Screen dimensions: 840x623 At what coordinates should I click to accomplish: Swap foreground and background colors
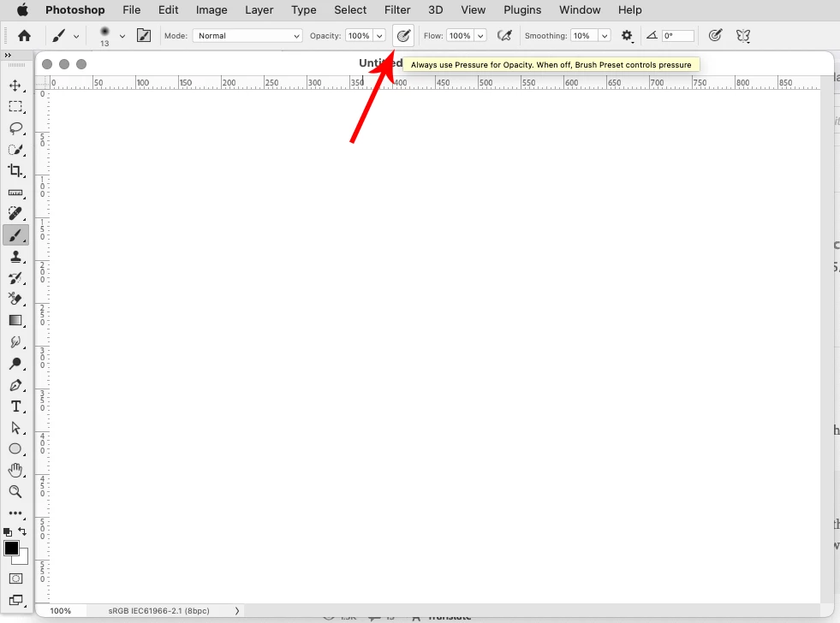[22, 531]
